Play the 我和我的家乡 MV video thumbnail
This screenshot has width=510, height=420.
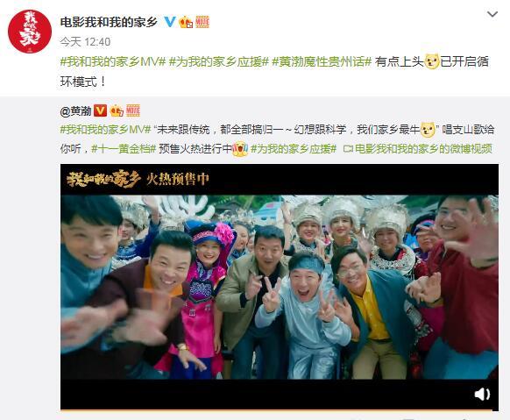280,287
